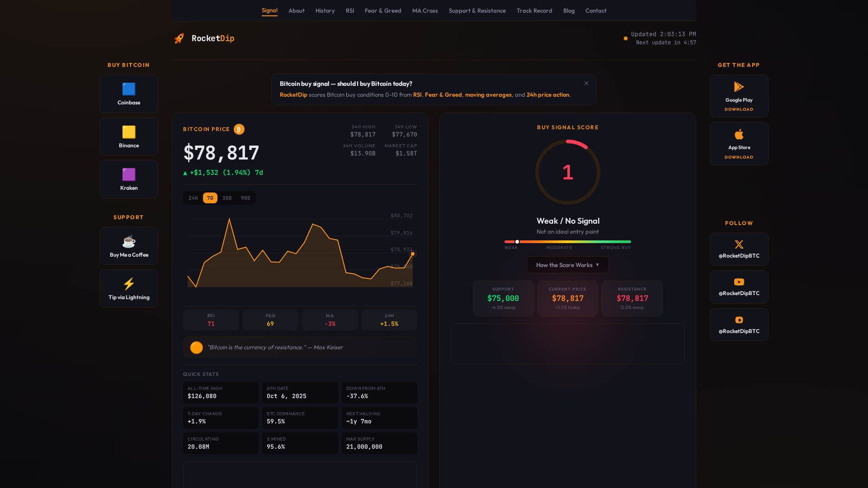The width and height of the screenshot is (868, 488).
Task: Click All-Time High $126,080 stat
Action: 221,393
